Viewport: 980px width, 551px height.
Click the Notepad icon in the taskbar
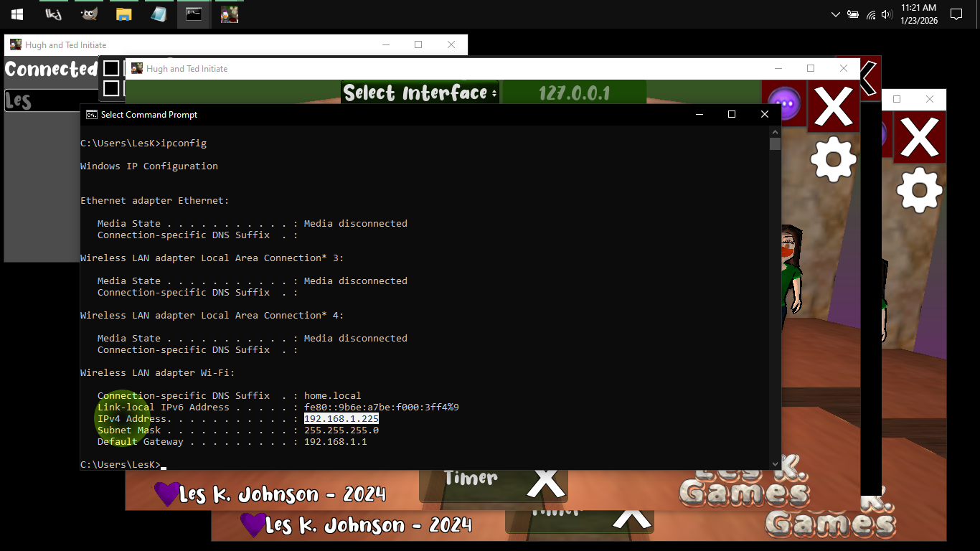click(x=159, y=14)
